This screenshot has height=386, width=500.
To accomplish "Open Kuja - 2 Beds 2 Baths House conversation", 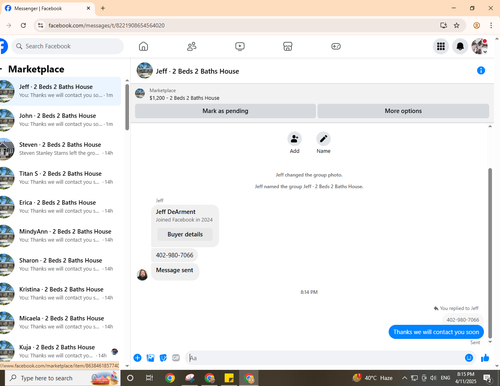I will 60,351.
